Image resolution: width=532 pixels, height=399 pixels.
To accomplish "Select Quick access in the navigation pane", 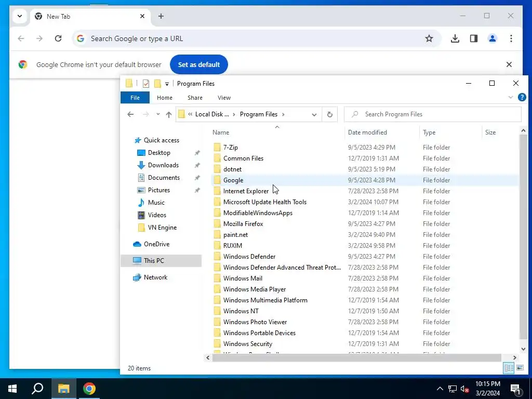I will 161,140.
